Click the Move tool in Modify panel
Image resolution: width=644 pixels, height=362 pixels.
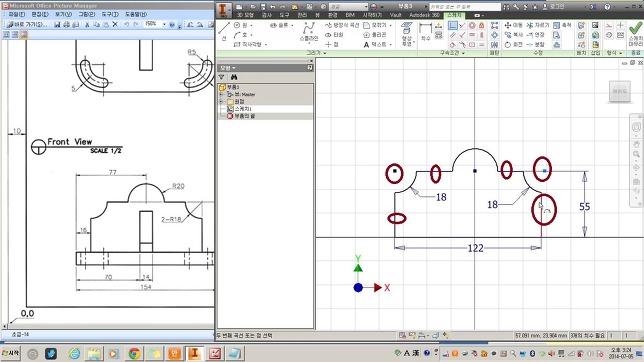point(513,25)
